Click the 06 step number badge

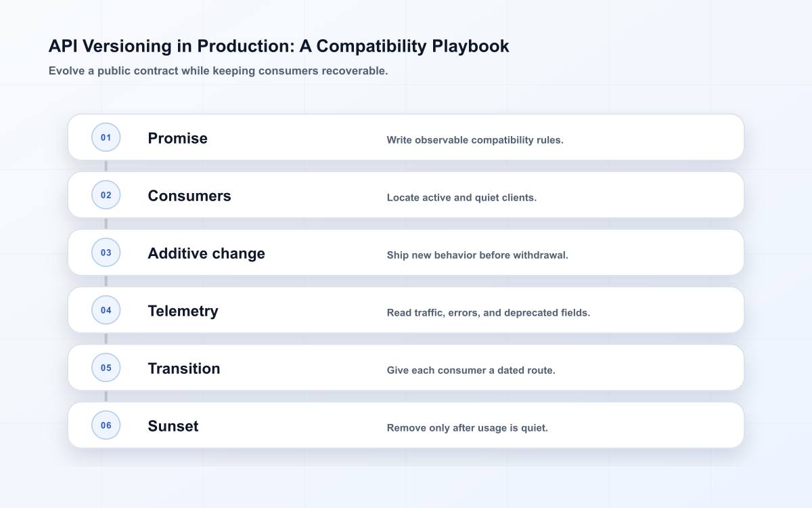point(106,425)
